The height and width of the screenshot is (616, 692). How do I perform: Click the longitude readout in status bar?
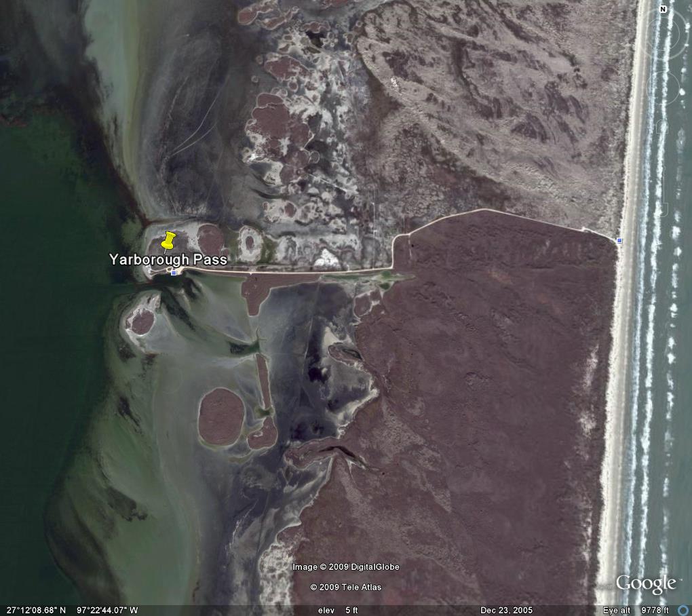[107, 611]
